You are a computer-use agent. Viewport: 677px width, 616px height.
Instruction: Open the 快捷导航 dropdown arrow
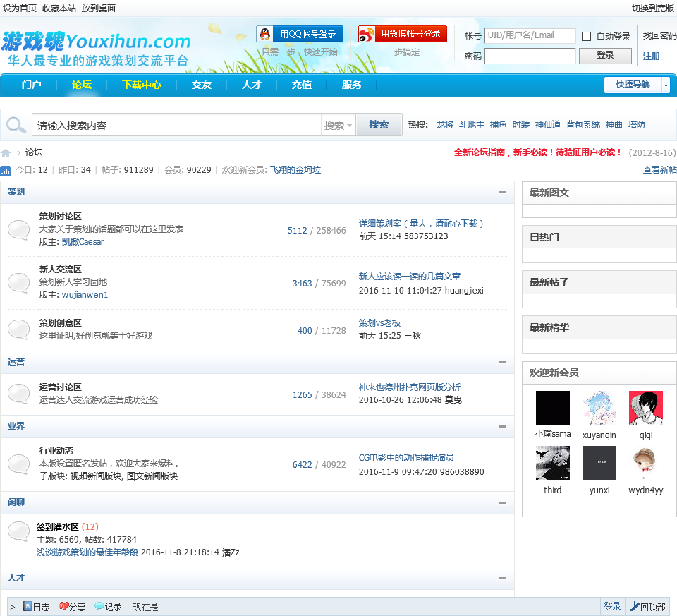(666, 85)
